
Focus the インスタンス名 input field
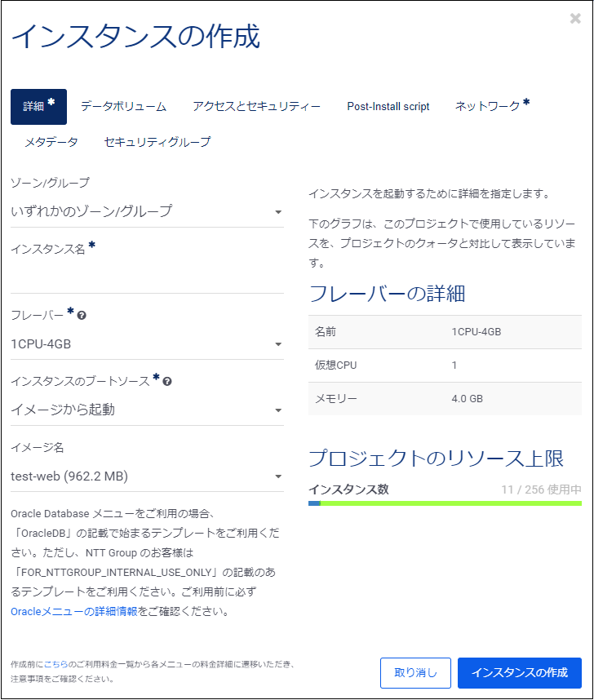pos(147,278)
